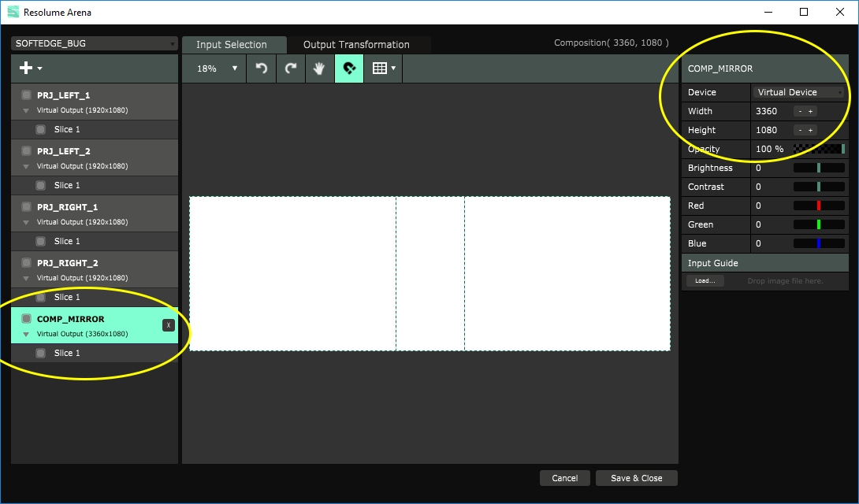The width and height of the screenshot is (859, 504).
Task: Switch to the Input Selection tab
Action: pos(232,45)
